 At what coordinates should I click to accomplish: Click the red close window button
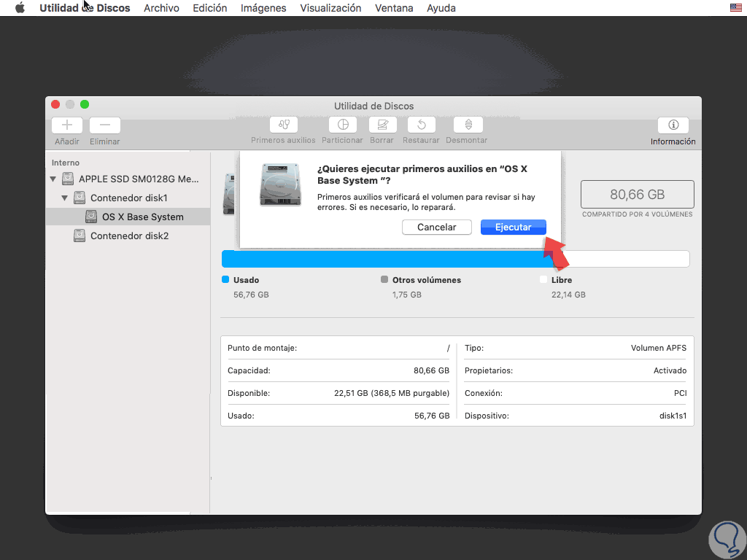[55, 104]
